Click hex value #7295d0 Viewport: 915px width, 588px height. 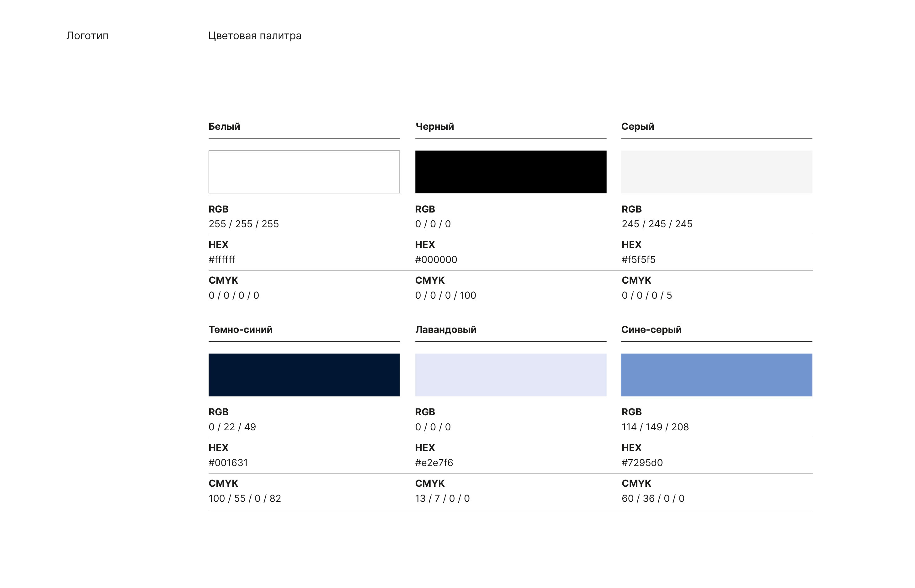coord(642,462)
